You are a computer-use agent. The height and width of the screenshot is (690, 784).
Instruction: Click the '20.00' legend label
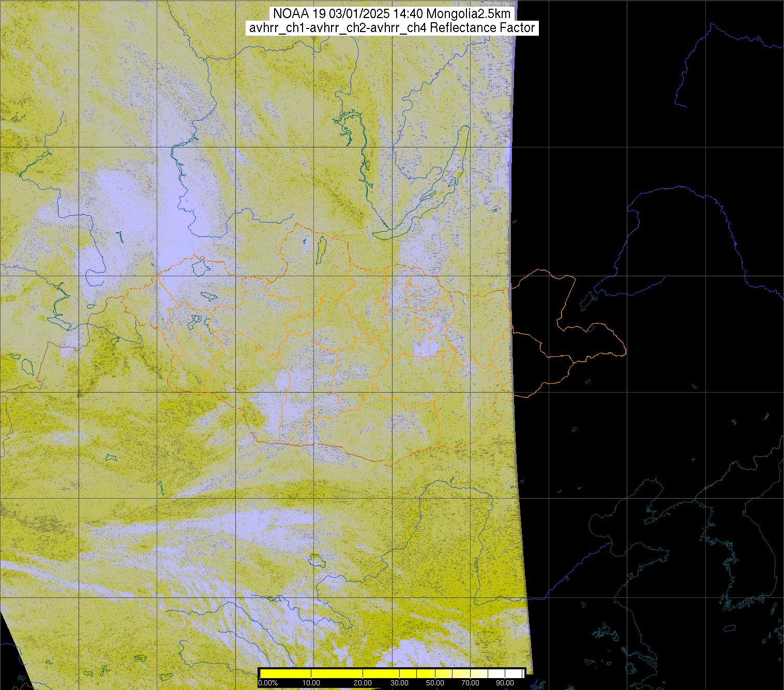tap(363, 683)
